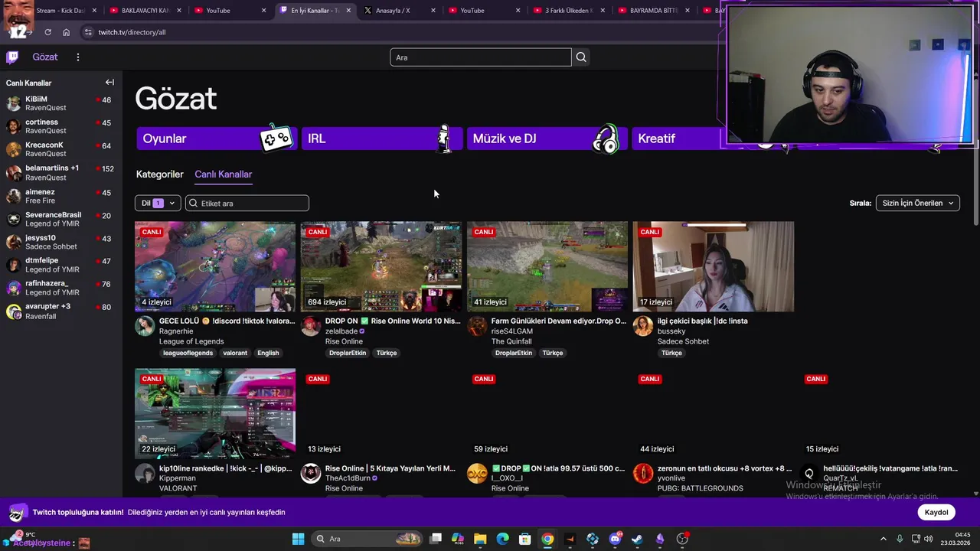This screenshot has height=551, width=980.
Task: Open Kipperman VALORANT stream thumbnail
Action: [215, 413]
